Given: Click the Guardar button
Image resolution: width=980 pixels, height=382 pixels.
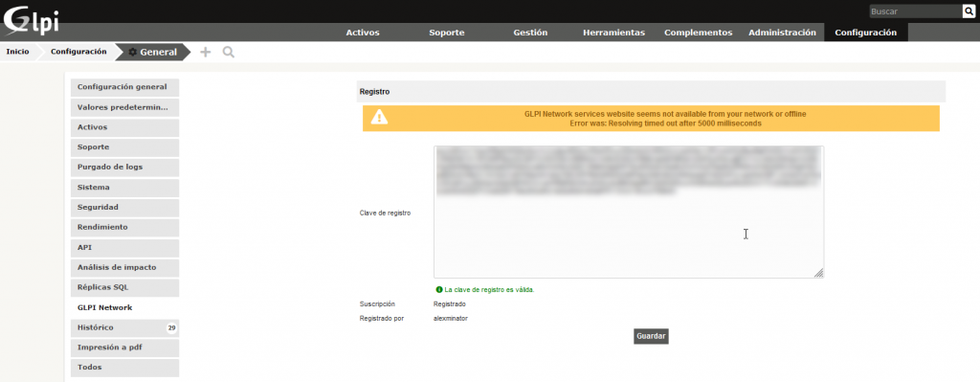Looking at the screenshot, I should [x=651, y=336].
